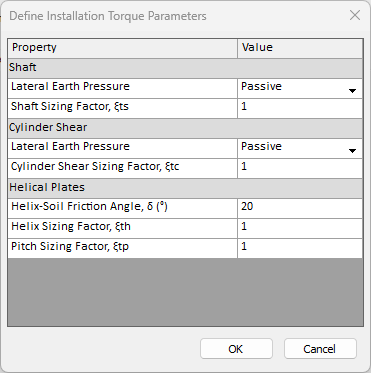Select the Value column header
Viewport: 371px width, 373px height.
pyautogui.click(x=300, y=48)
